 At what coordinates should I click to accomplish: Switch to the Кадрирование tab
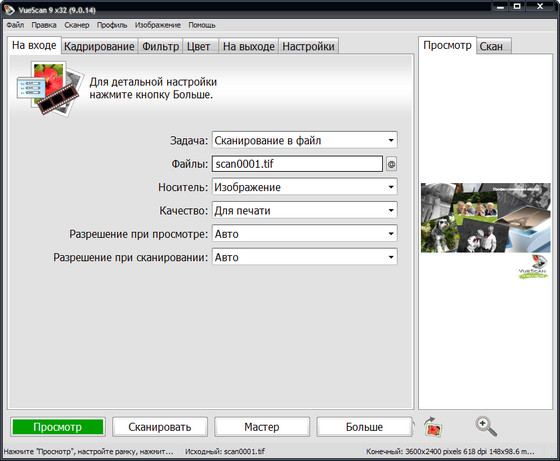[x=99, y=46]
